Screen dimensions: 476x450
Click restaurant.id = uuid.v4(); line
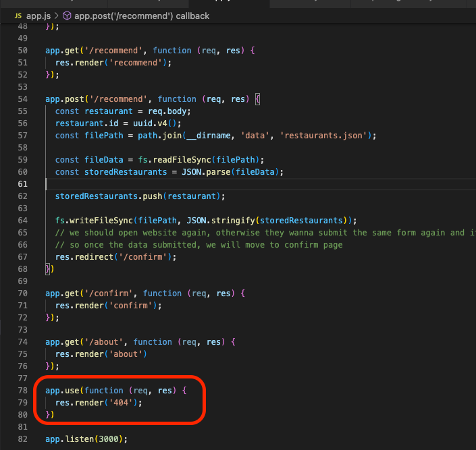coord(118,123)
